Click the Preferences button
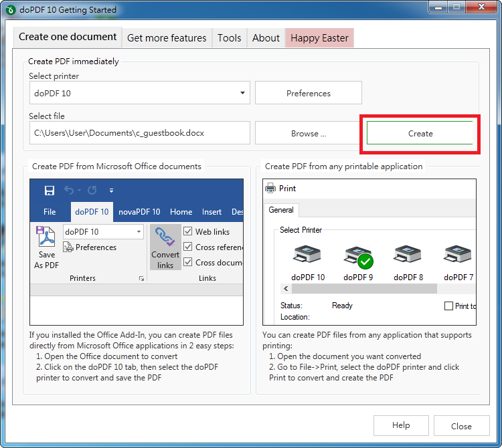Viewport: 502px width, 448px height. pos(309,93)
